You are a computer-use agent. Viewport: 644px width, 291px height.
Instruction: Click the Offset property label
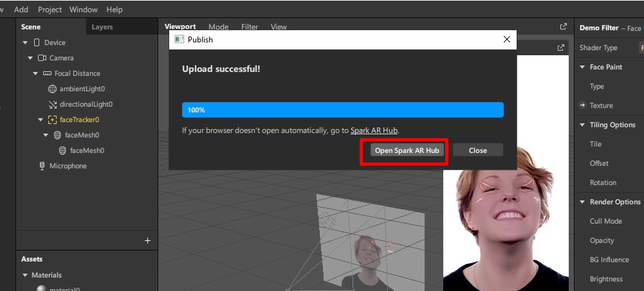point(599,163)
